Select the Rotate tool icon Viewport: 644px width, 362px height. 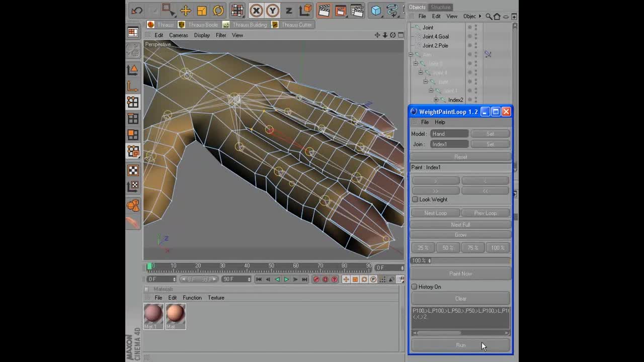218,11
